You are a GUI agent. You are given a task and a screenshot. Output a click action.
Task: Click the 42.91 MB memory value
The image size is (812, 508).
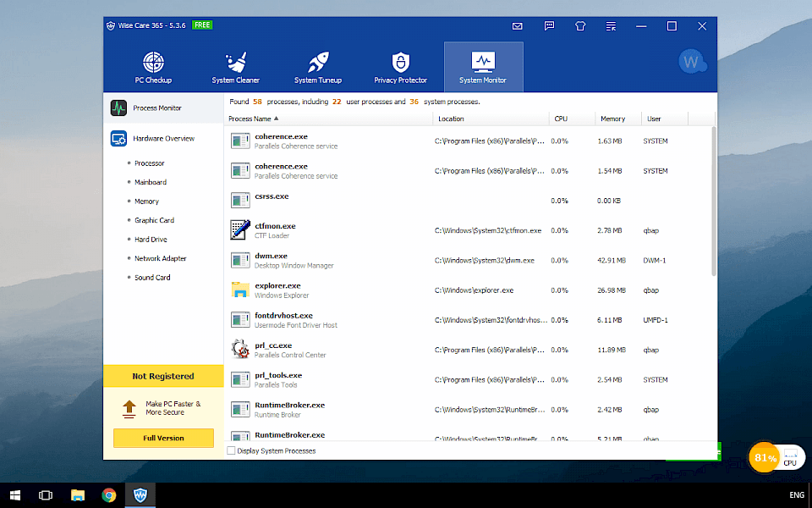612,260
